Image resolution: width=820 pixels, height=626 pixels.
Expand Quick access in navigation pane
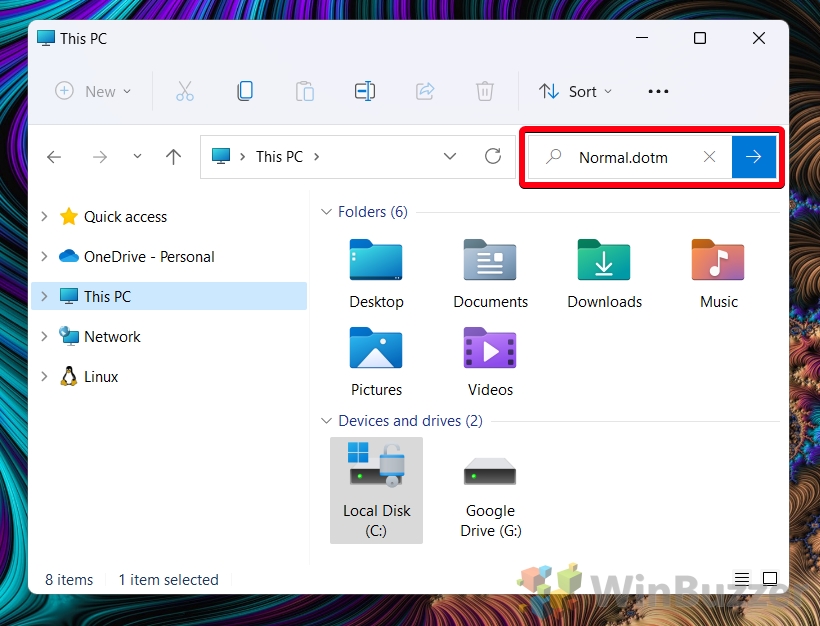(43, 216)
